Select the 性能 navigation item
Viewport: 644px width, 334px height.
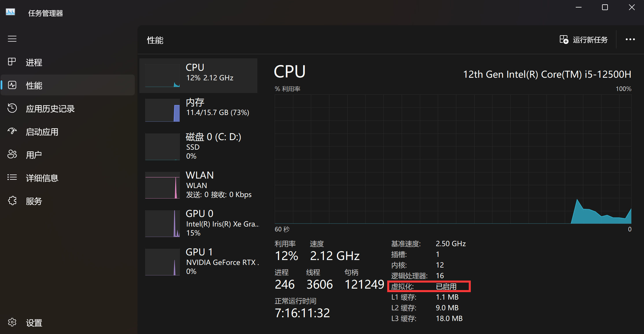pos(68,85)
